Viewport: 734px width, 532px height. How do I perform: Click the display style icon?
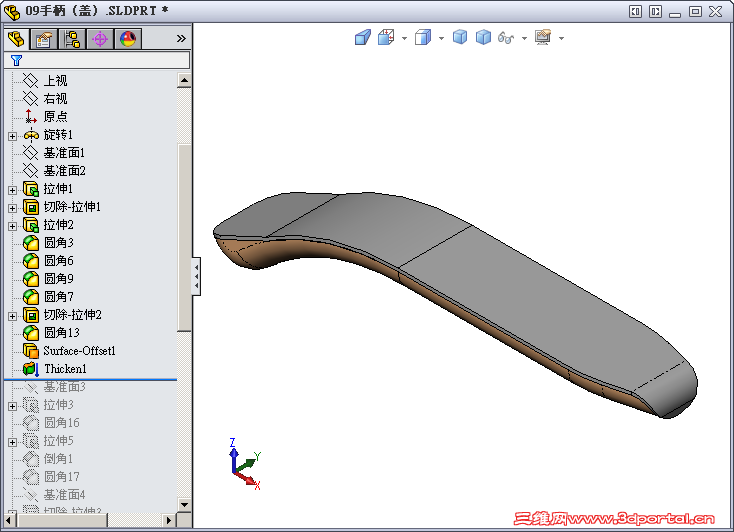pos(423,37)
